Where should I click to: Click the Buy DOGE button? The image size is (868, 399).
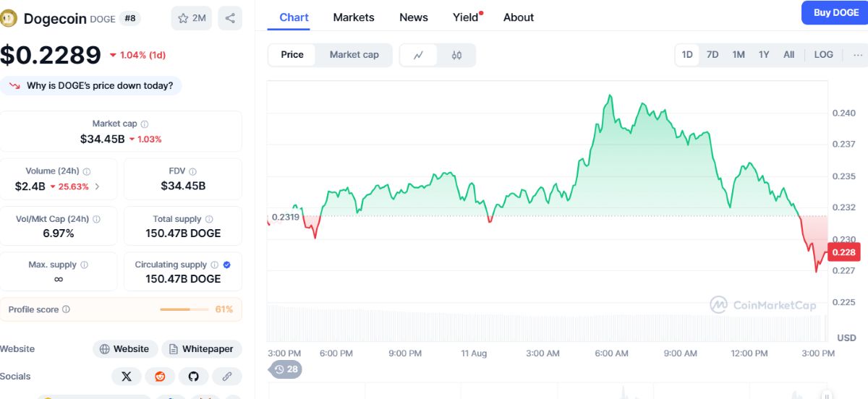coord(836,13)
